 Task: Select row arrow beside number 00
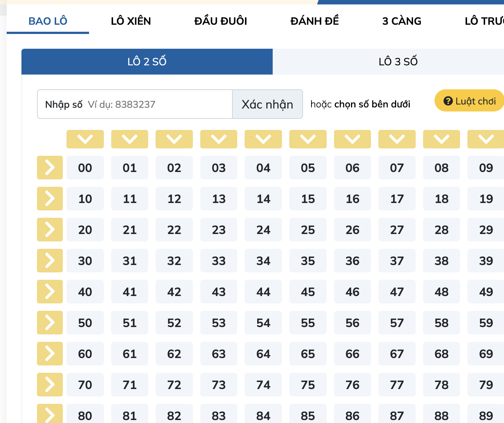[x=50, y=168]
